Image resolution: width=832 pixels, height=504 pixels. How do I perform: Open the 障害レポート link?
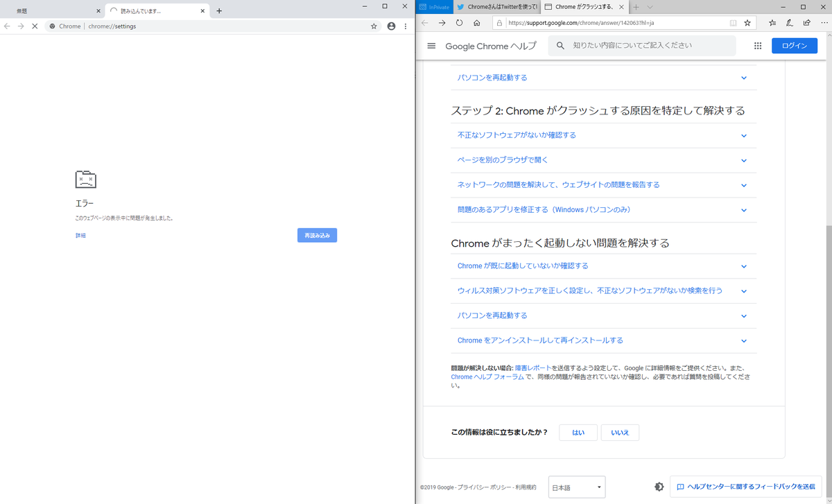coord(532,368)
